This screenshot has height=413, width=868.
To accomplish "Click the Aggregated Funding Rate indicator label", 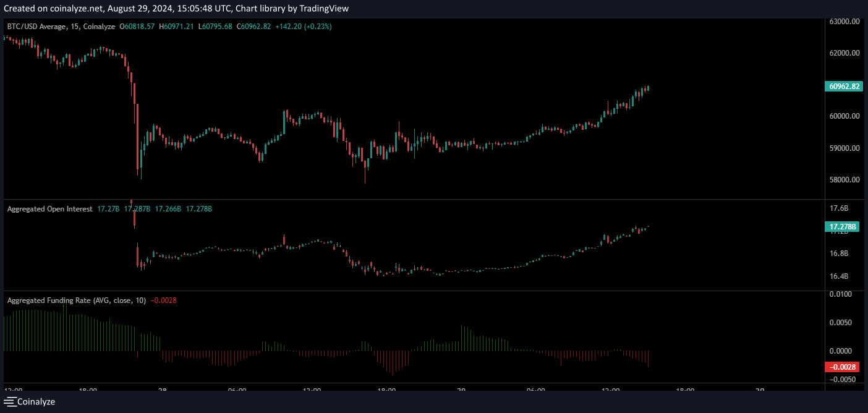I will tap(76, 300).
